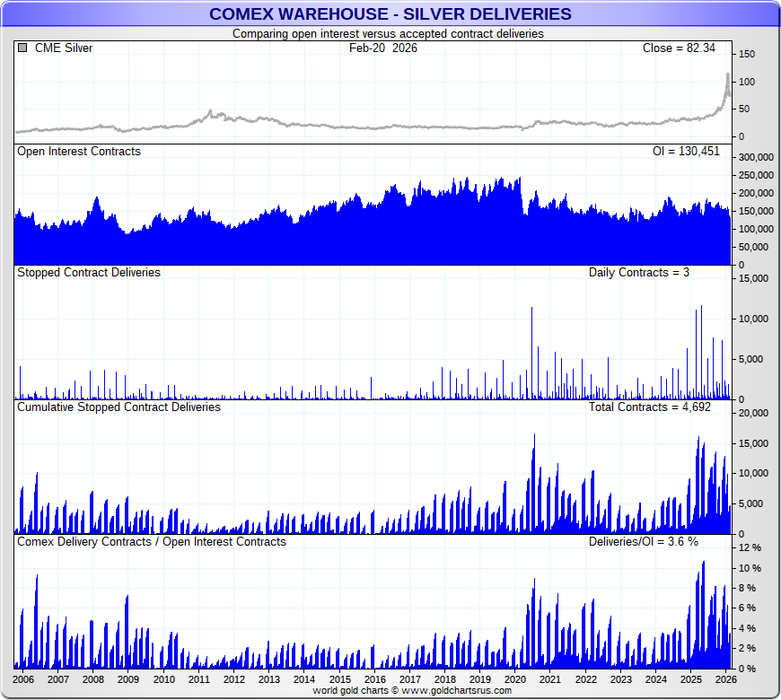Image resolution: width=781 pixels, height=700 pixels.
Task: Click the Deliveries/OI = 3.6 % readout
Action: (643, 541)
